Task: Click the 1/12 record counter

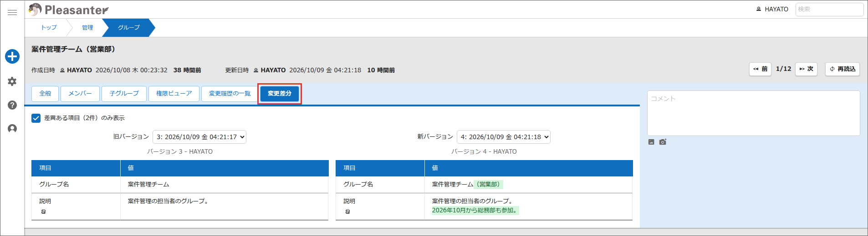Action: pos(783,69)
